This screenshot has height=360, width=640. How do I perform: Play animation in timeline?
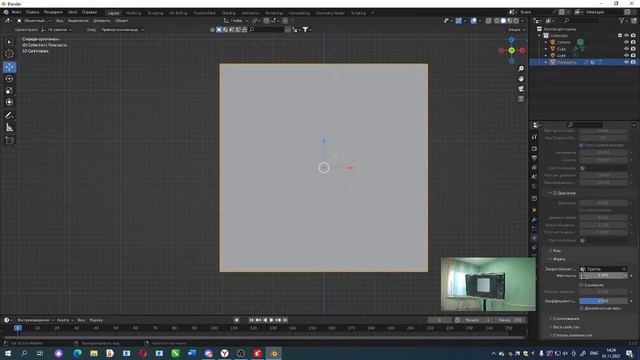(x=272, y=320)
